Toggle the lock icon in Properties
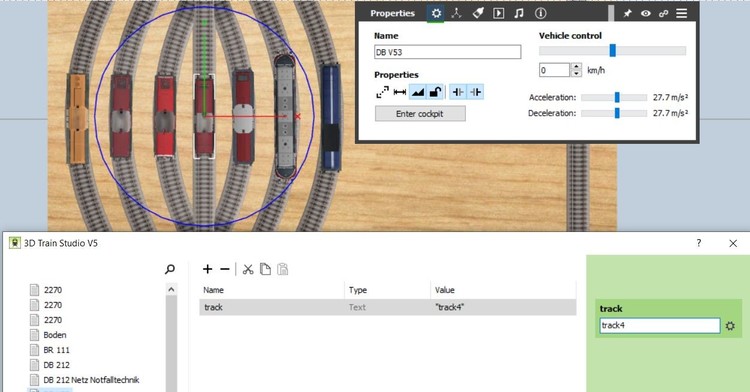The width and height of the screenshot is (750, 392). 435,92
